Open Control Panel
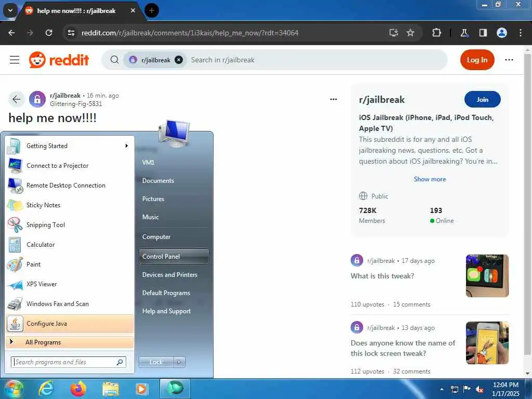 (174, 257)
